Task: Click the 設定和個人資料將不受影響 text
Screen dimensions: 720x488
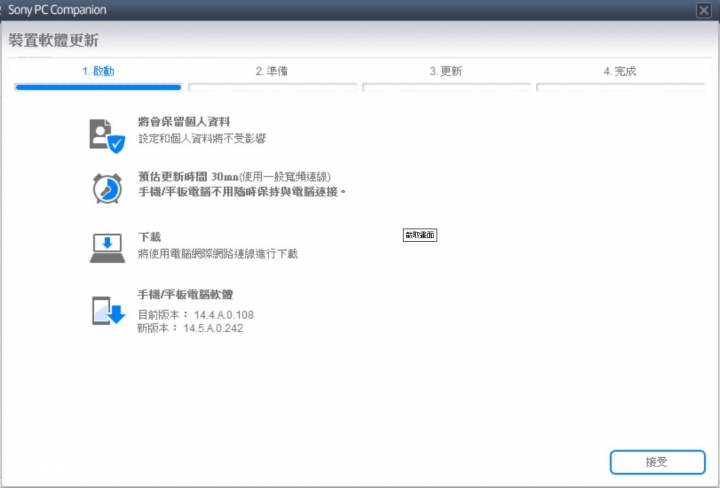Action: 202,138
